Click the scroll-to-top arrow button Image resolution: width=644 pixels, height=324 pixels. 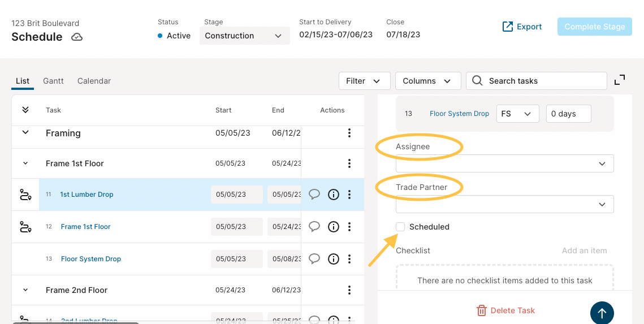pyautogui.click(x=602, y=314)
